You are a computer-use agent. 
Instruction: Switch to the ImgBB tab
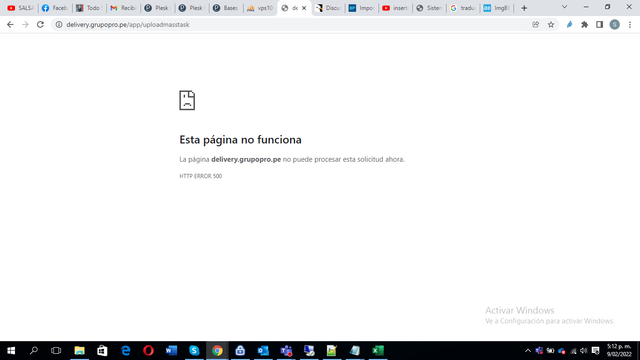coord(497,8)
